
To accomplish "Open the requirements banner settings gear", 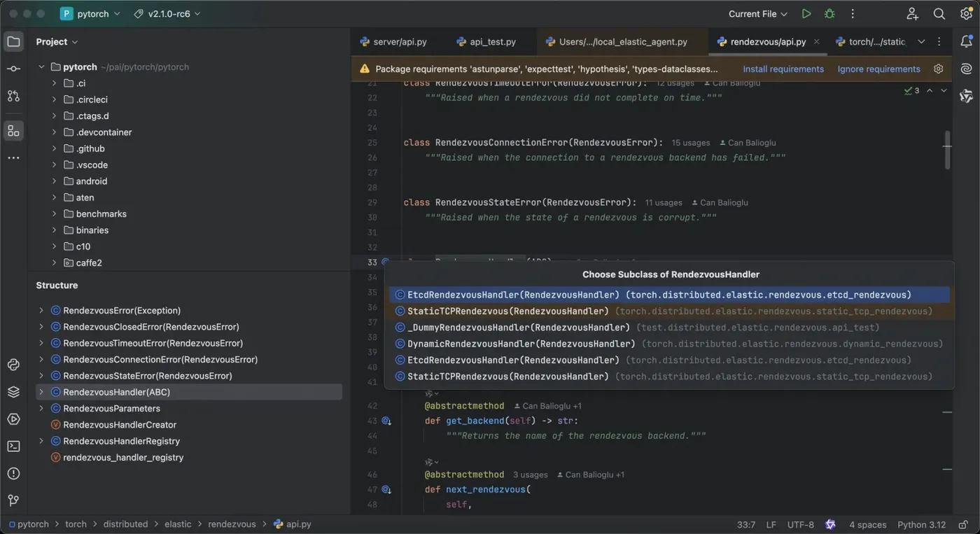I will click(x=939, y=69).
